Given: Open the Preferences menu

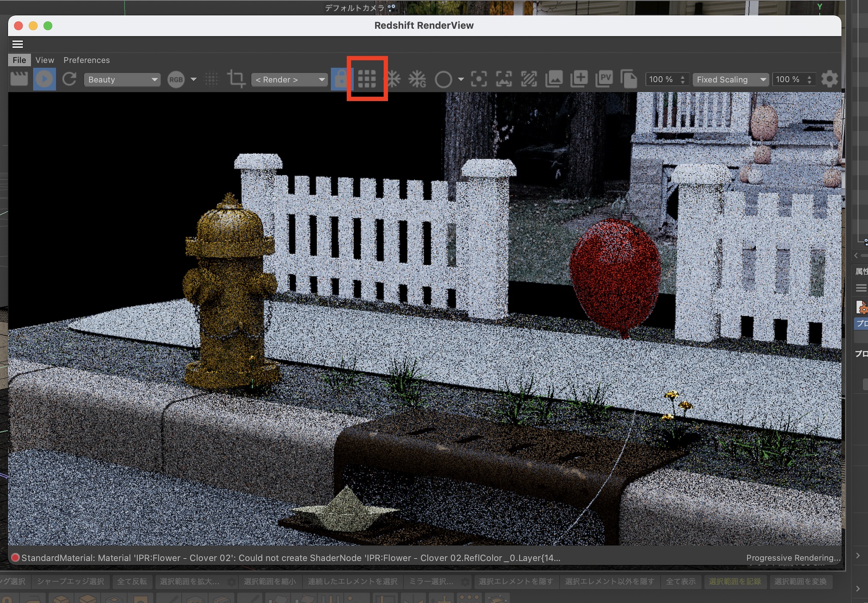Looking at the screenshot, I should (x=86, y=60).
